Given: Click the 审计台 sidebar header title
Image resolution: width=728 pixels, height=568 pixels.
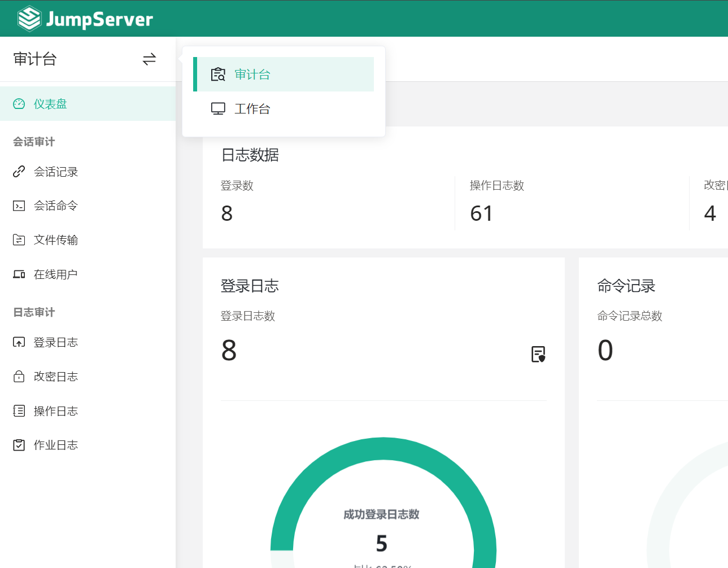Looking at the screenshot, I should coord(35,59).
